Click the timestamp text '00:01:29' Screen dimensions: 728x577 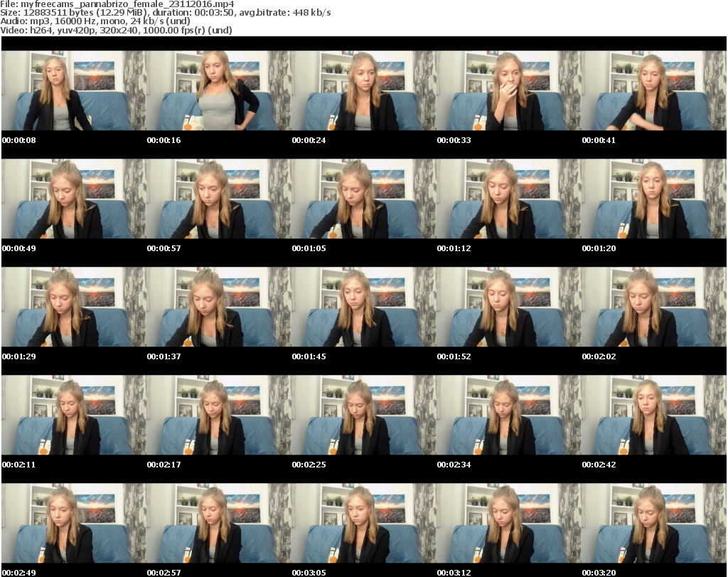pos(19,356)
